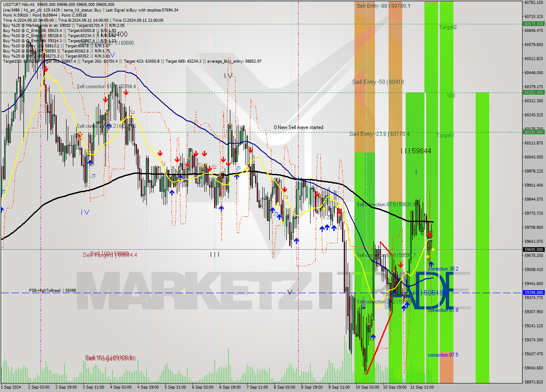The width and height of the screenshot is (546, 392).
Task: Click the green 60352.000 price tag
Action: coord(534,92)
